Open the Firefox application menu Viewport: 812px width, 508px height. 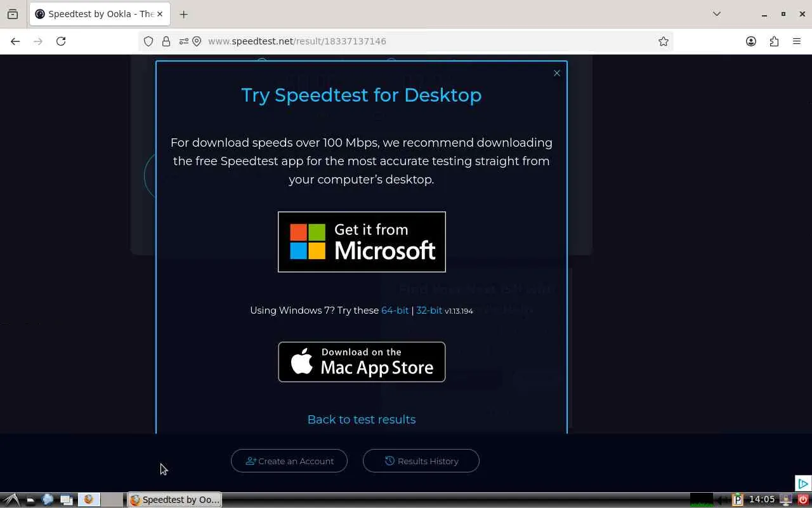coord(797,41)
